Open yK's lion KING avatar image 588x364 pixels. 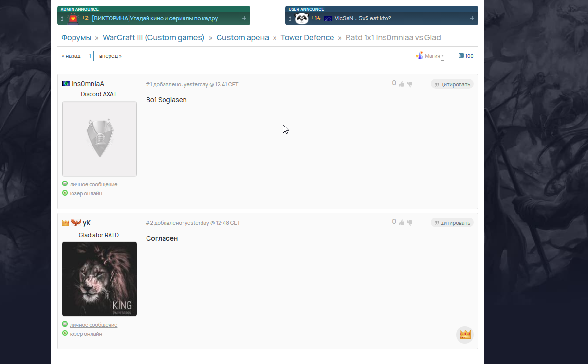point(99,279)
